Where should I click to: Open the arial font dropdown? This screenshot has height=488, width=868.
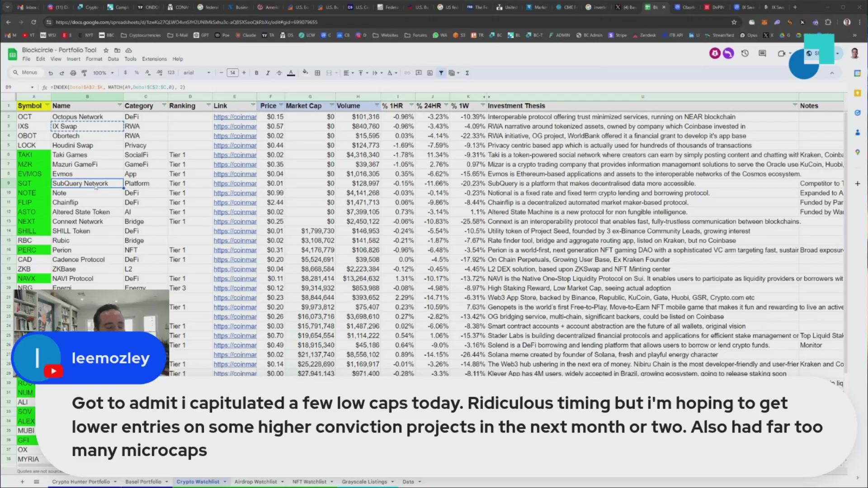tap(197, 73)
